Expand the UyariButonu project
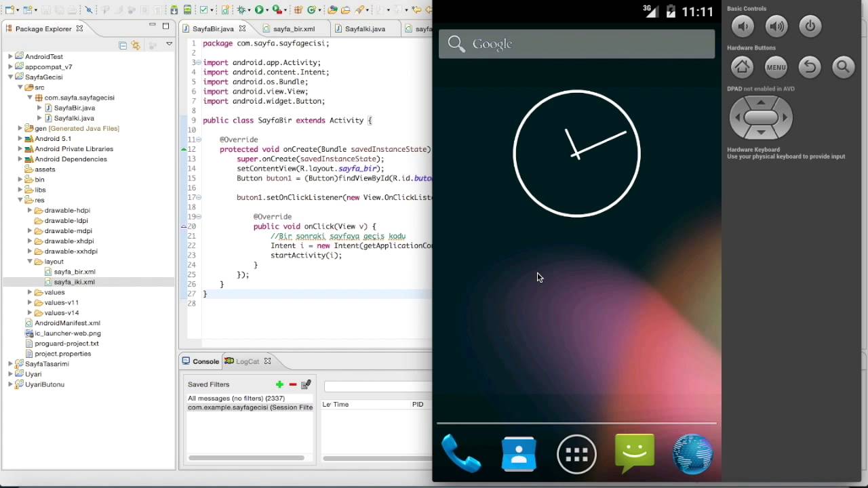The image size is (868, 488). click(10, 384)
